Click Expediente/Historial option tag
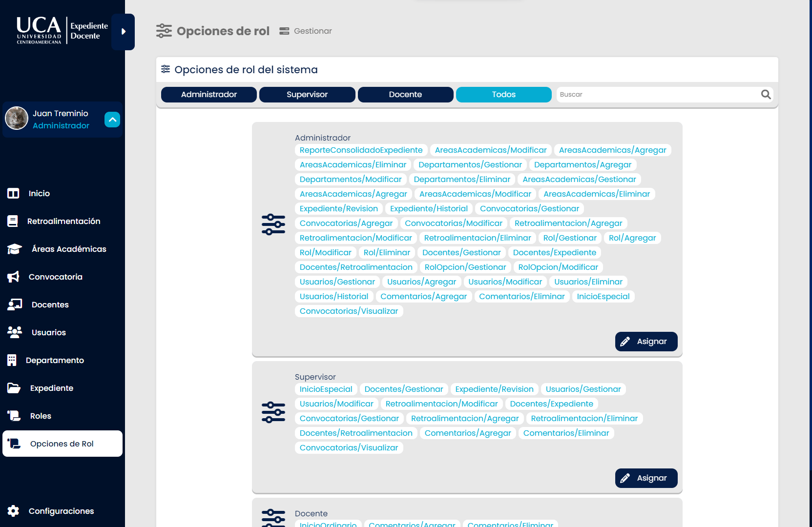Screen dimensions: 812x527 click(429, 209)
